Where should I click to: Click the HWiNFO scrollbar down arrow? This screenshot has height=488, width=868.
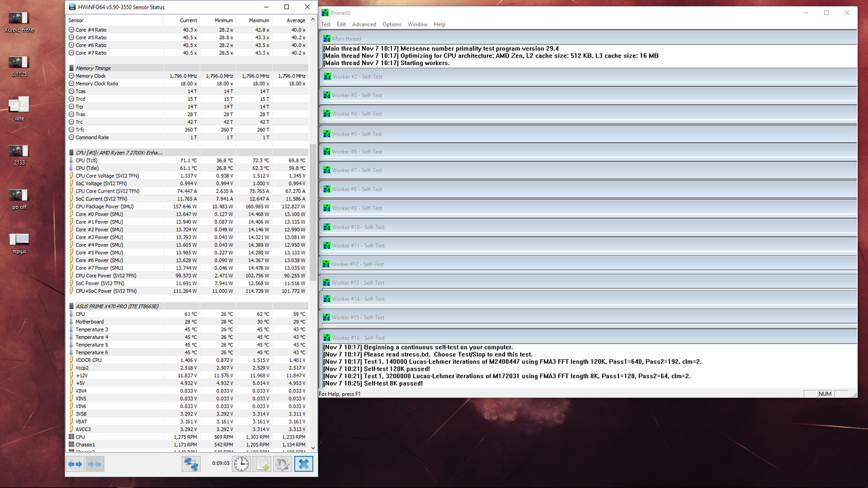(313, 448)
